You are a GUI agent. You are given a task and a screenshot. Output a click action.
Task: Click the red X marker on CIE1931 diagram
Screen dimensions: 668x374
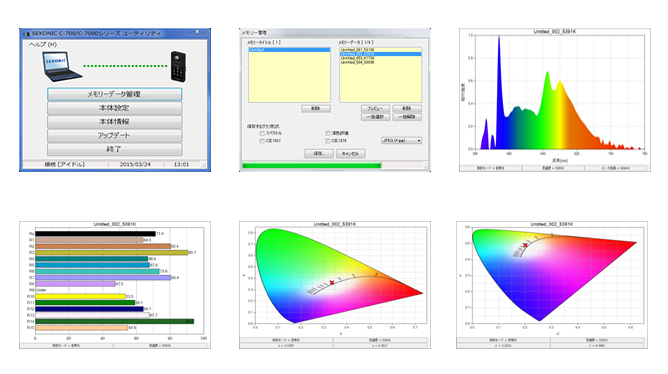coord(332,283)
